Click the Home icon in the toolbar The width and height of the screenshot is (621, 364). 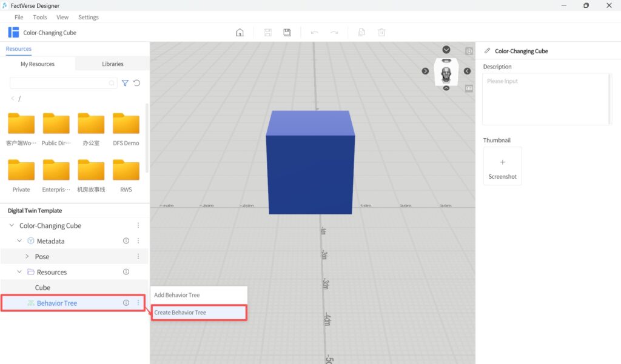[x=240, y=32]
